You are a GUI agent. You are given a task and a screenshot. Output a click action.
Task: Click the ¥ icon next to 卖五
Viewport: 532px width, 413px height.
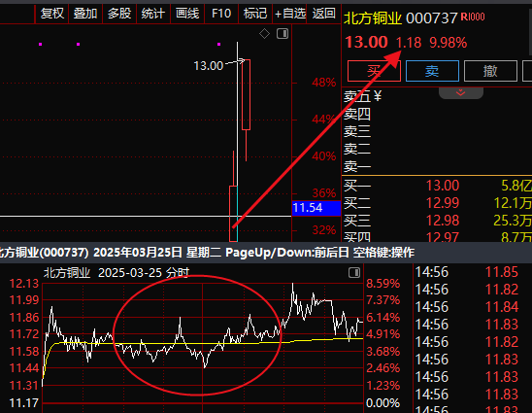(x=378, y=96)
